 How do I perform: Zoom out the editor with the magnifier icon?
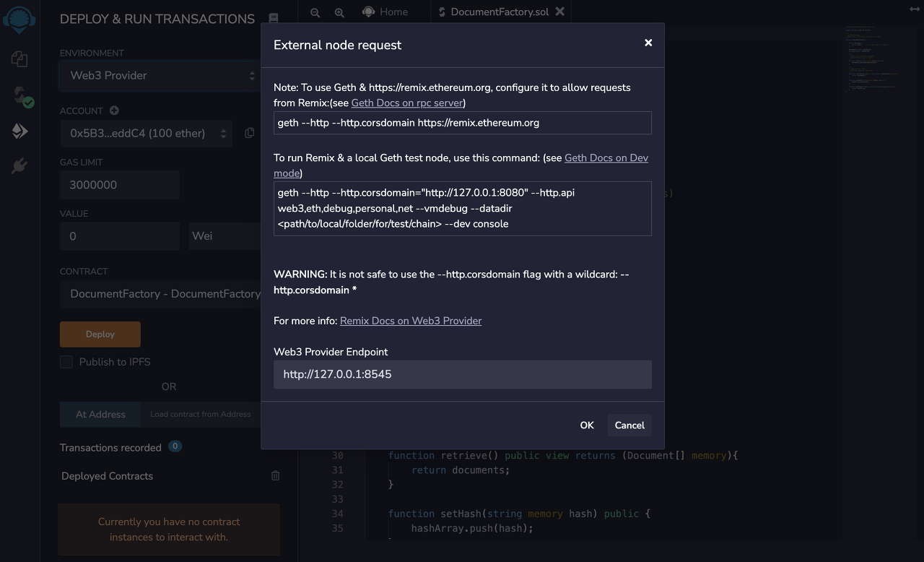[315, 12]
